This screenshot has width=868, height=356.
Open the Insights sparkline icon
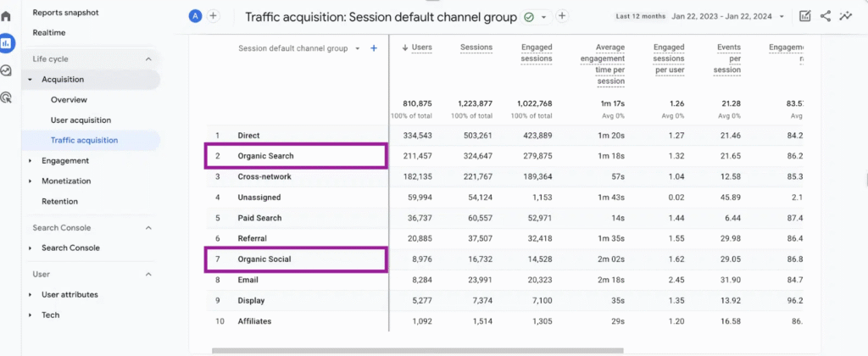tap(846, 16)
